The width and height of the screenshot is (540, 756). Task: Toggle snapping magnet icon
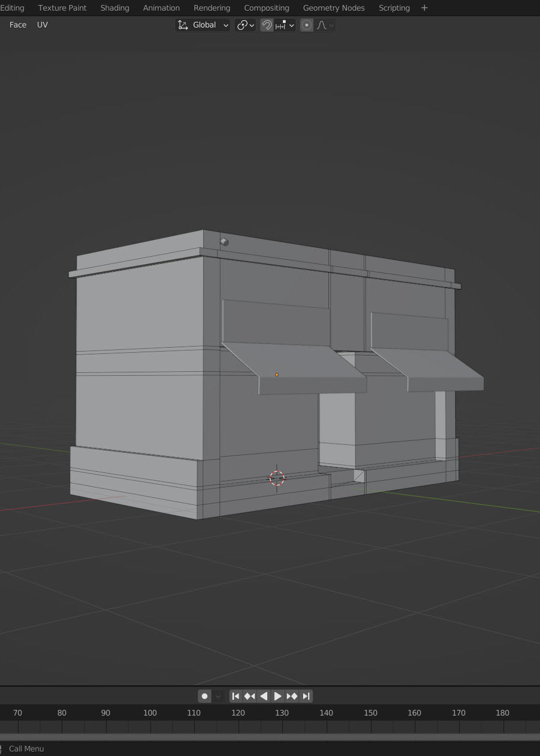[267, 25]
